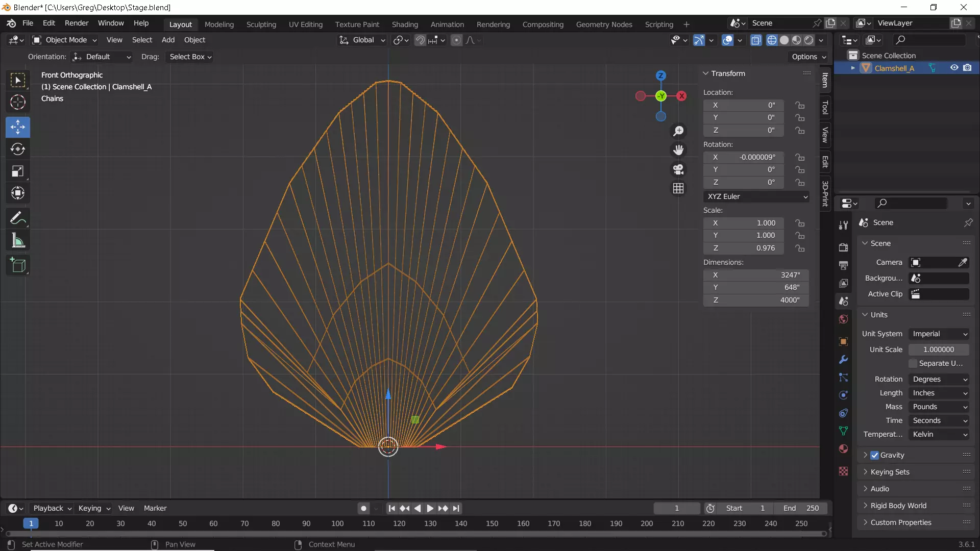Image resolution: width=980 pixels, height=551 pixels.
Task: Enable the Separate Units checkbox
Action: pyautogui.click(x=913, y=363)
